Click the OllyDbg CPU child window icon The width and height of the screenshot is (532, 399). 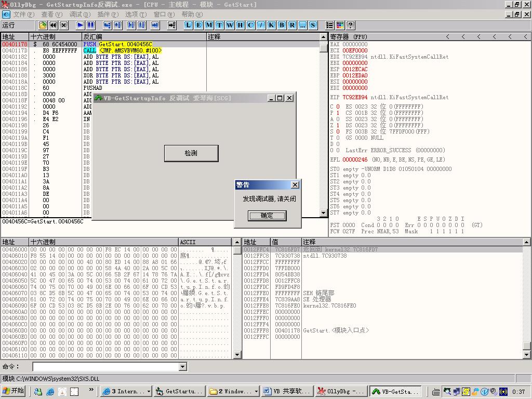click(x=6, y=14)
